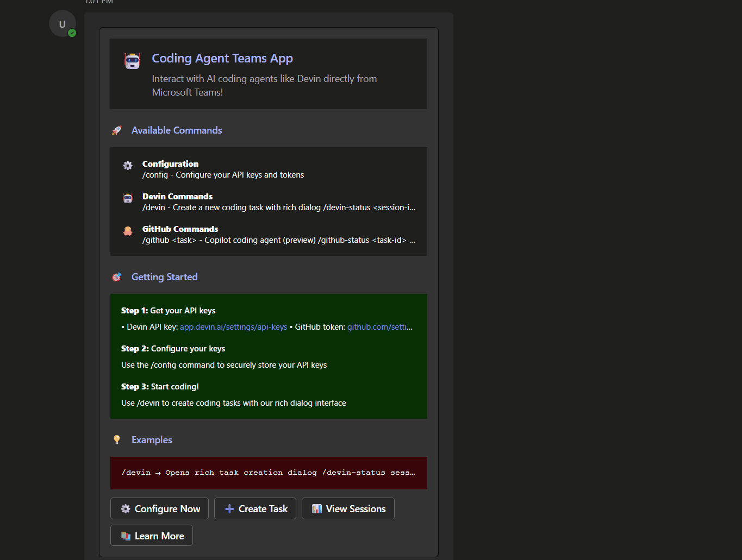Viewport: 742px width, 560px height.
Task: Click the light bulb icon beside Examples
Action: tap(117, 440)
